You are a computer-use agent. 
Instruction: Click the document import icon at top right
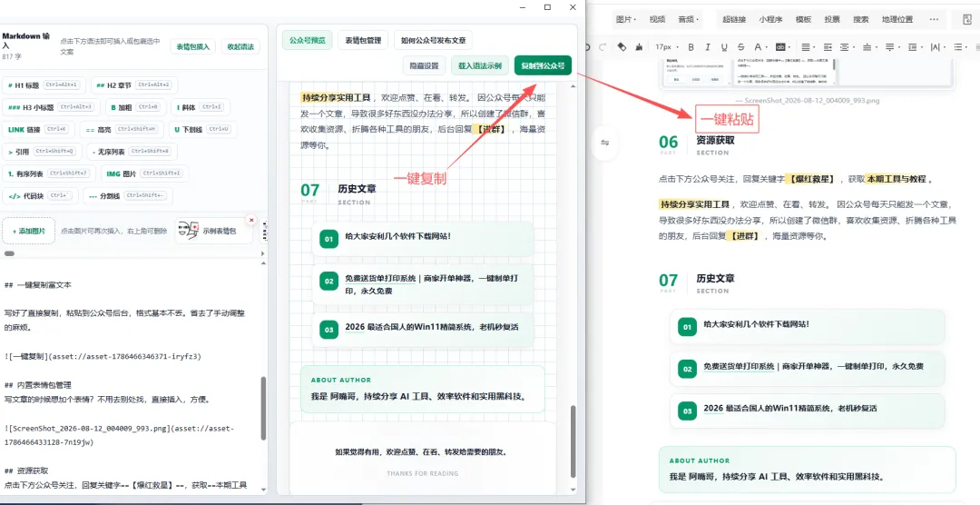point(967,19)
